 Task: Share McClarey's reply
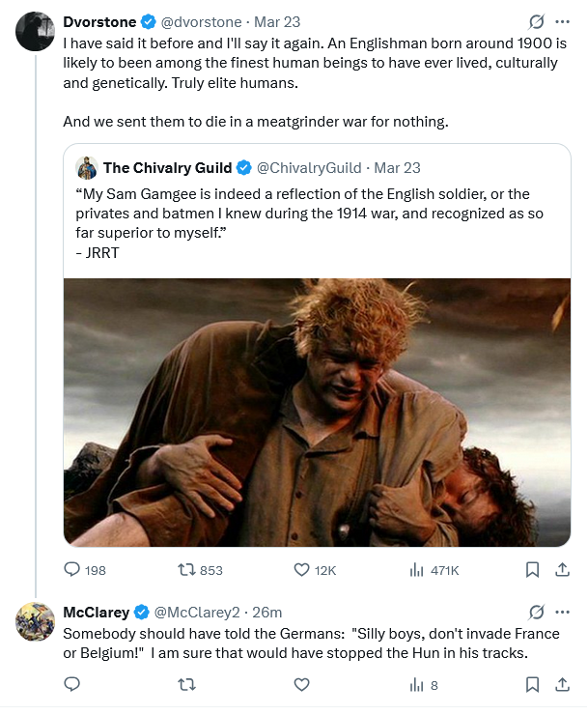tap(562, 685)
